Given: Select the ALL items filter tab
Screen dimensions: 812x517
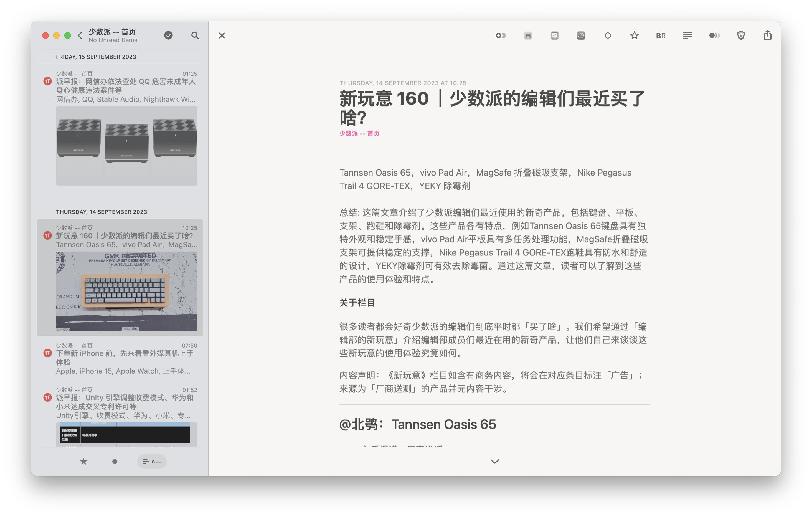Looking at the screenshot, I should click(152, 461).
